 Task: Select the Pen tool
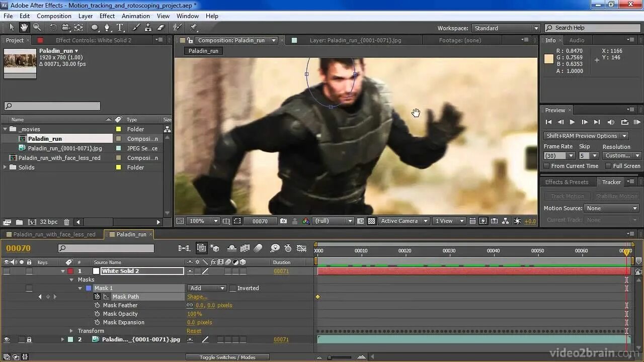[107, 27]
